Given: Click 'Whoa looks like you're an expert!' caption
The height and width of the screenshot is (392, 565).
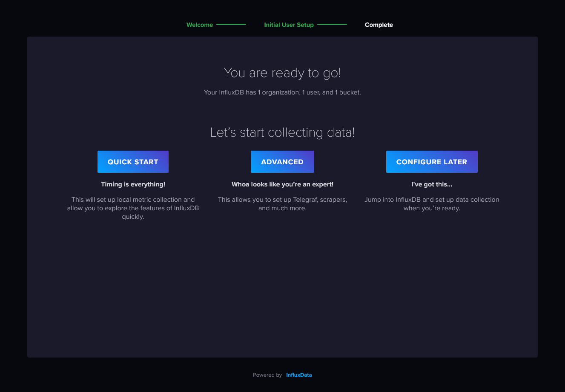Looking at the screenshot, I should pos(282,184).
